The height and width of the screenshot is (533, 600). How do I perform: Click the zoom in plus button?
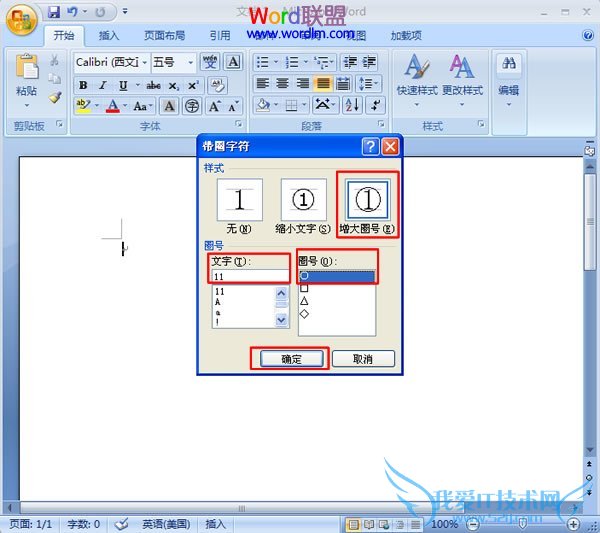[573, 524]
